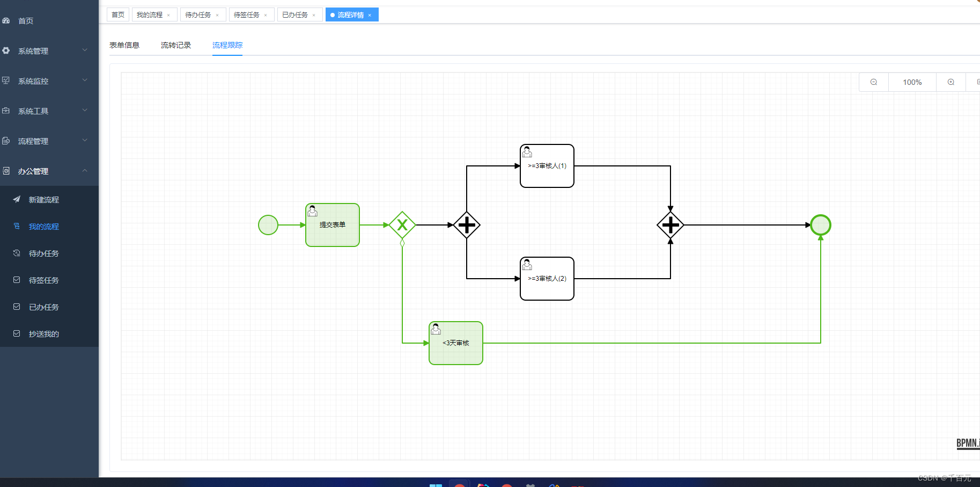Click the 系统监控 monitor icon
Screen dimensions: 980x487
tap(6, 81)
